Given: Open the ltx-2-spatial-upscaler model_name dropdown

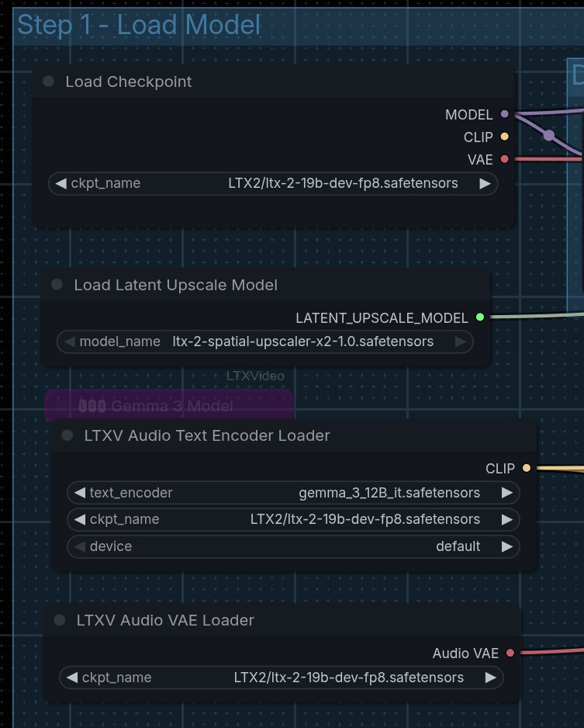Looking at the screenshot, I should click(x=265, y=341).
